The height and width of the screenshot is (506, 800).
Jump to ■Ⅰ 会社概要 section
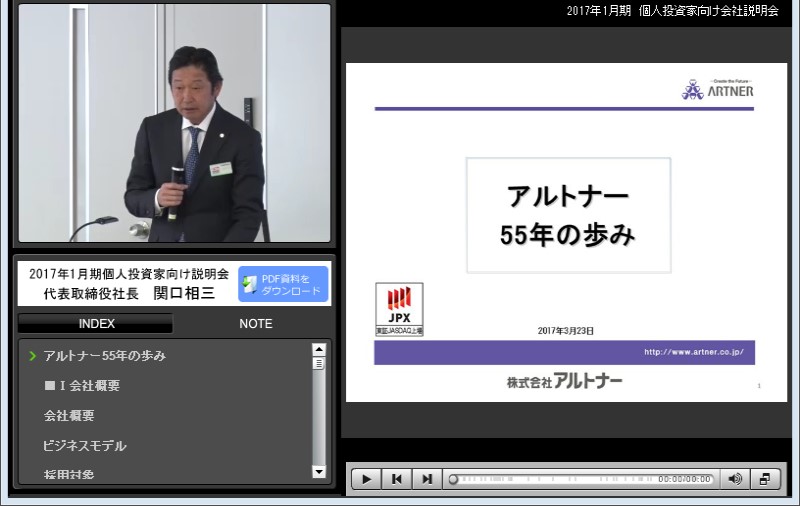pyautogui.click(x=82, y=386)
